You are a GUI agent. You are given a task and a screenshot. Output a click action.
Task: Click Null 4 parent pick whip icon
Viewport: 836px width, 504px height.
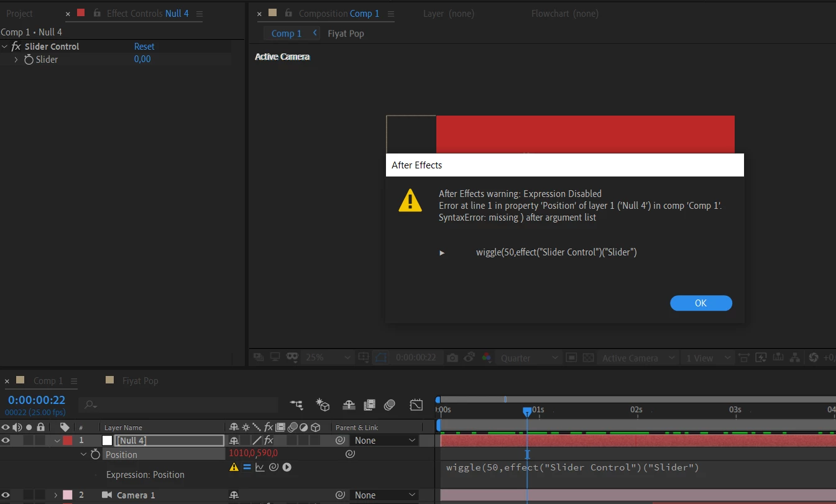(340, 441)
